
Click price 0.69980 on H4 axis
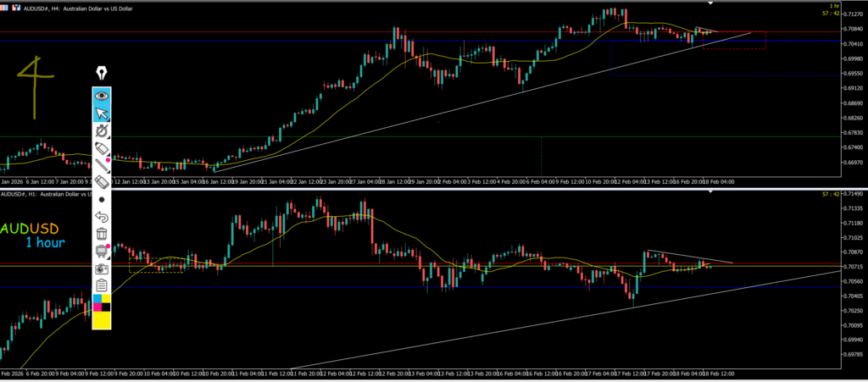tap(852, 58)
